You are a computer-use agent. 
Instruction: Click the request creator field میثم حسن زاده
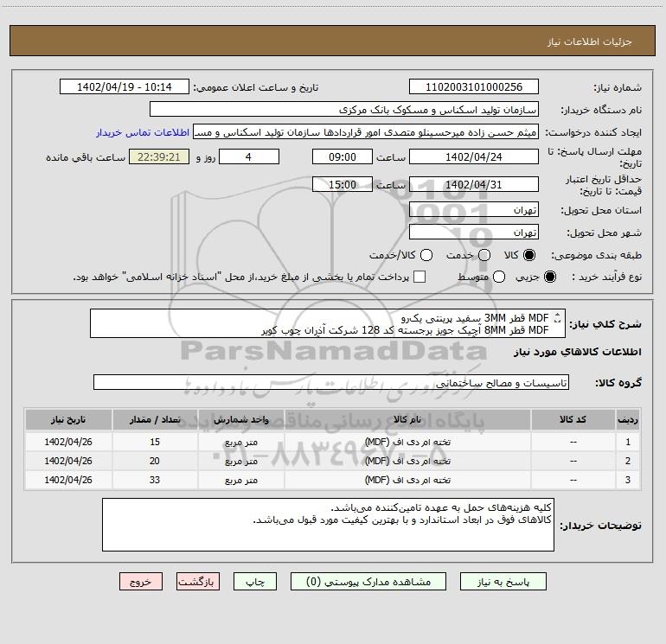tap(366, 131)
